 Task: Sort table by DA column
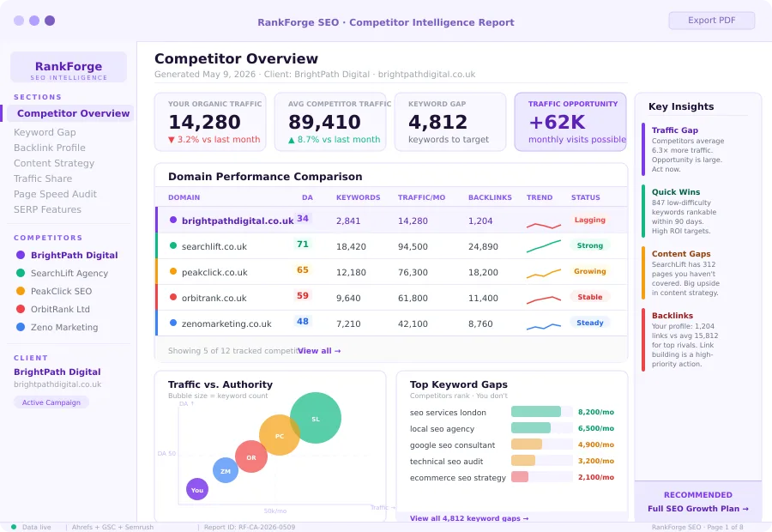tap(307, 197)
